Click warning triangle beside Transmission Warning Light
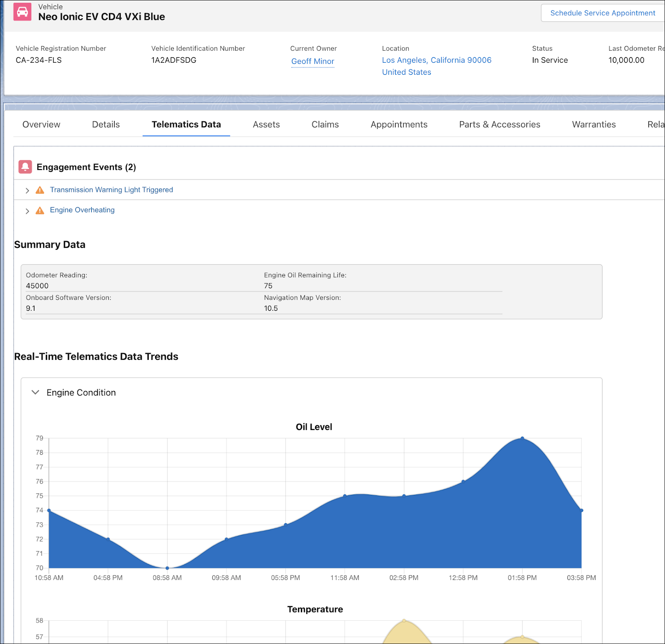665x644 pixels. pos(40,190)
